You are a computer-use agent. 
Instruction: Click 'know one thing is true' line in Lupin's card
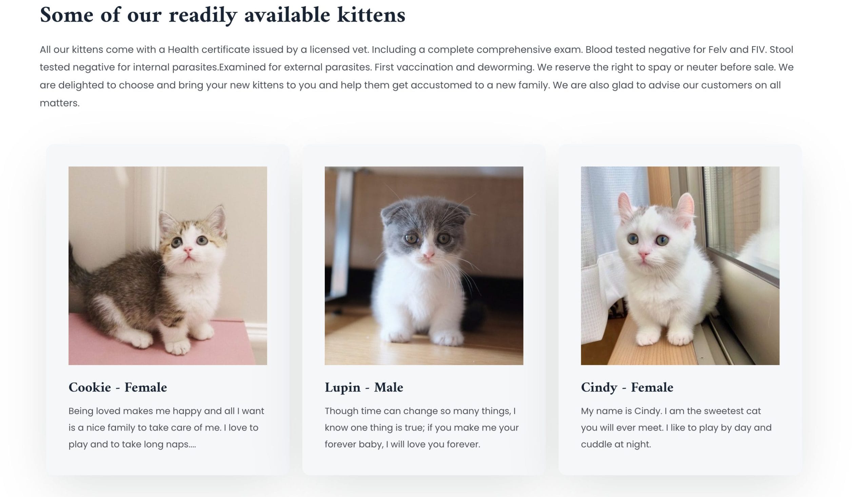click(421, 428)
